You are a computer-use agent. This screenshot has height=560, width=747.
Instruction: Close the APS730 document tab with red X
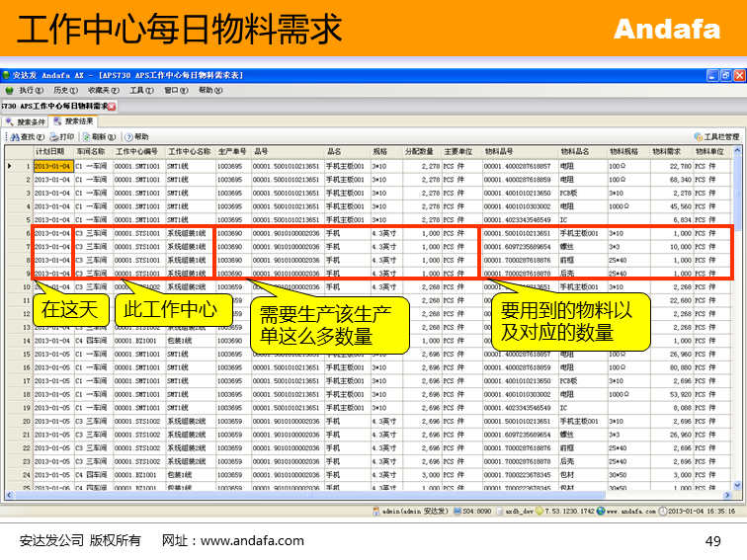pyautogui.click(x=112, y=105)
